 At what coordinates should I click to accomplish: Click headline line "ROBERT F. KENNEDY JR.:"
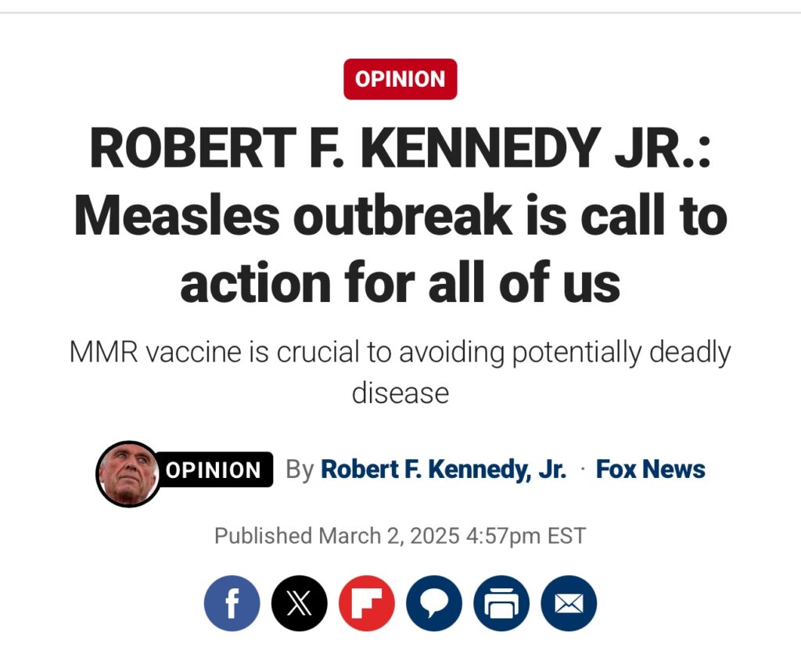pos(400,148)
